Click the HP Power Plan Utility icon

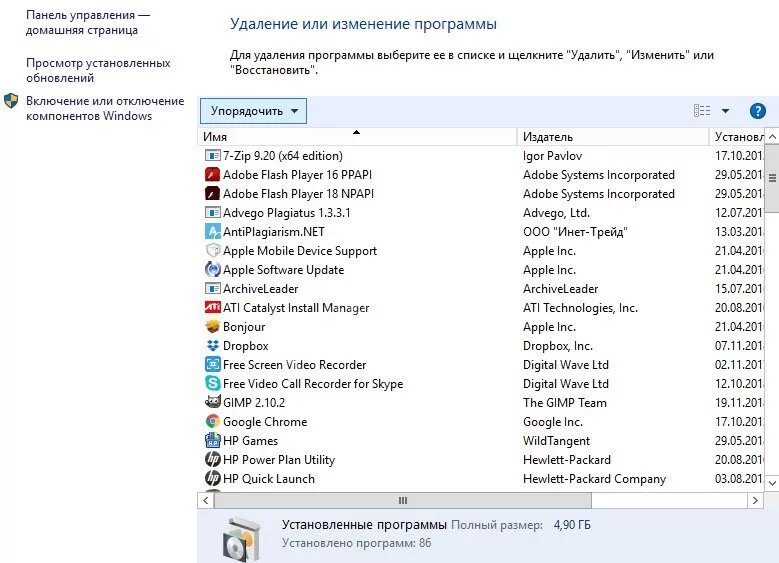click(x=213, y=459)
